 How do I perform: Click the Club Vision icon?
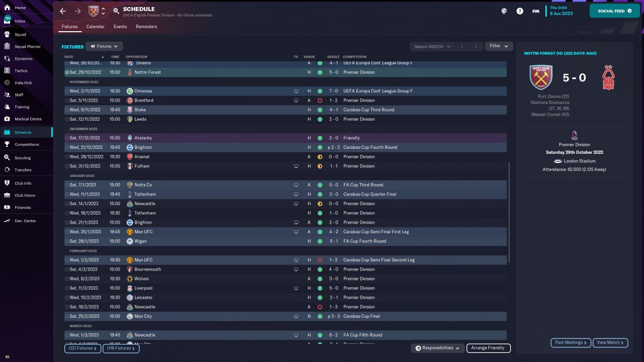click(7, 196)
